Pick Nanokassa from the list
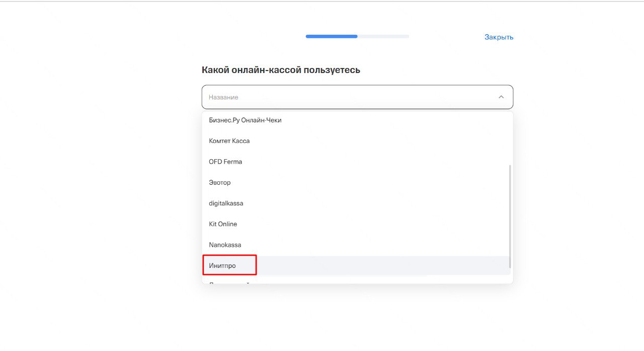 point(356,245)
